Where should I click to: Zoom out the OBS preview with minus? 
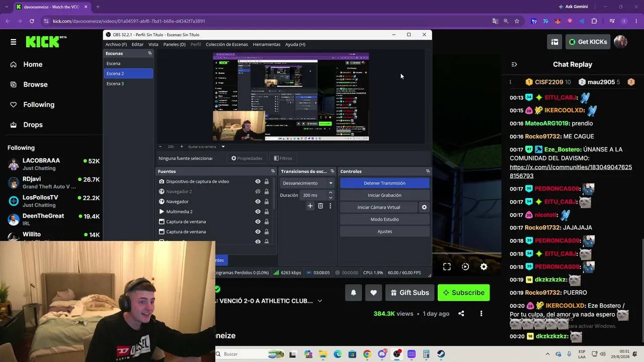tap(160, 147)
